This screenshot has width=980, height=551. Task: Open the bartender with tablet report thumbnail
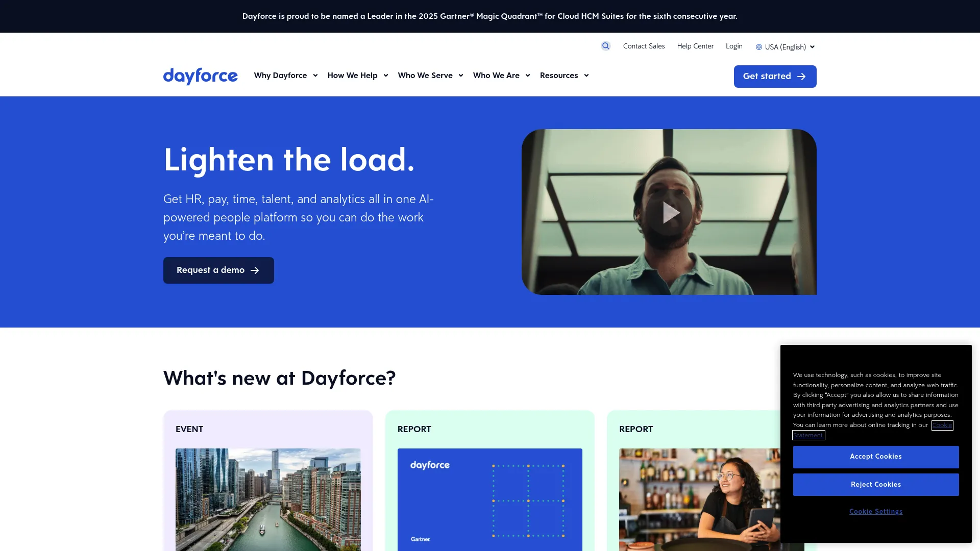click(x=699, y=499)
